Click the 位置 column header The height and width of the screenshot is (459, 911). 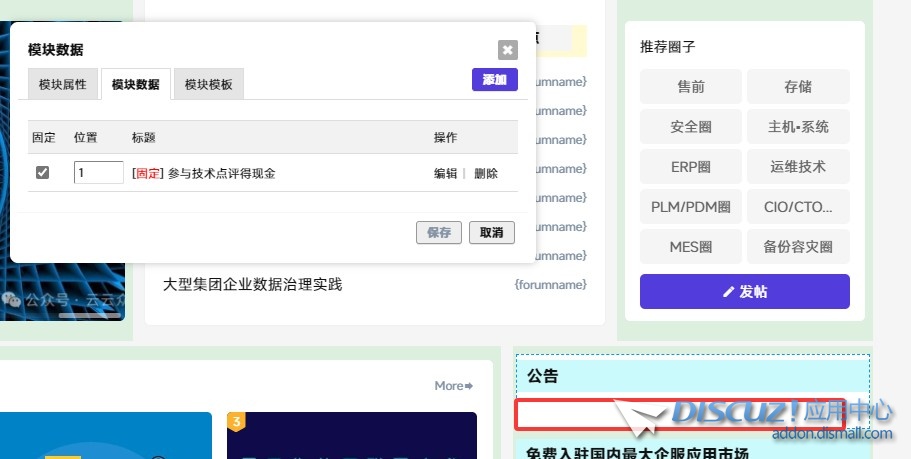[x=85, y=138]
